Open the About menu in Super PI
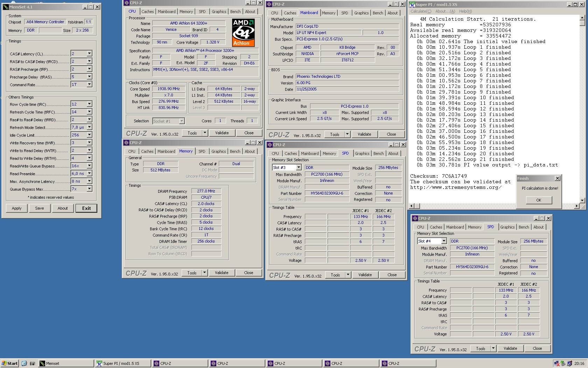This screenshot has width=588, height=368. tap(445, 11)
